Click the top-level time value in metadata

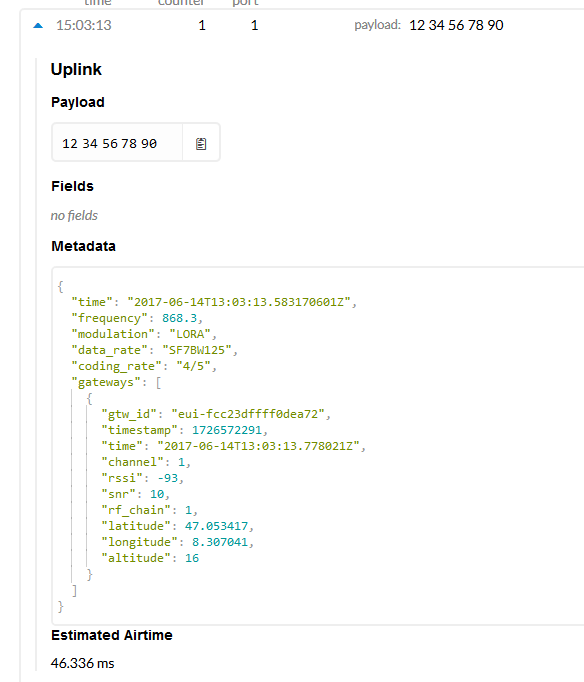pos(239,302)
